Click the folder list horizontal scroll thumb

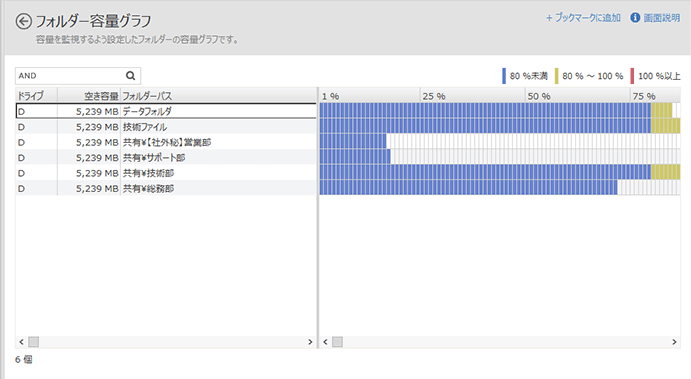pyautogui.click(x=33, y=342)
